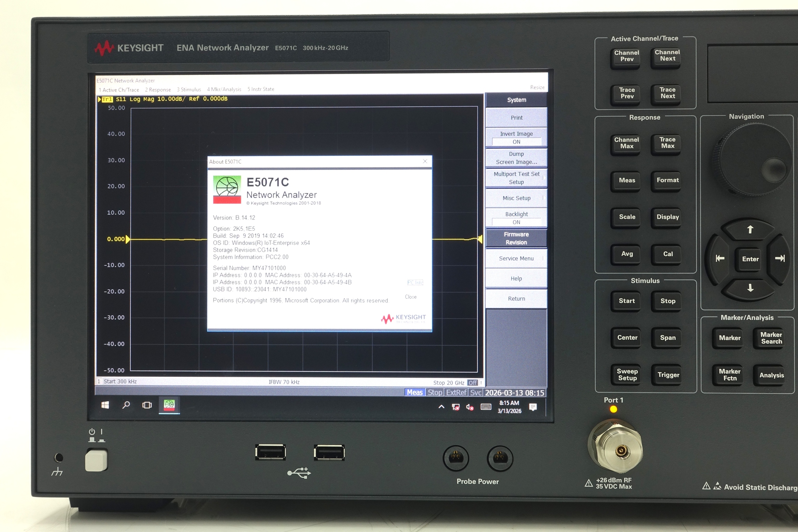Click USB ID 10893::23041 line
Viewport: 798px width, 532px height.
pyautogui.click(x=260, y=289)
